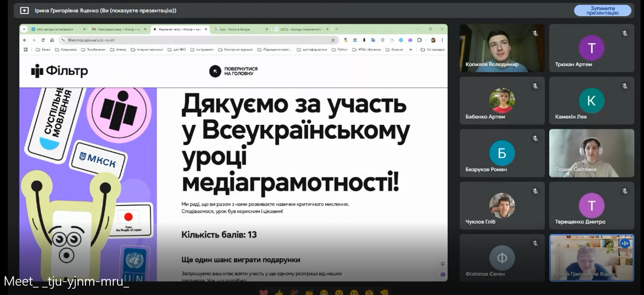The width and height of the screenshot is (644, 295).
Task: Click muted mic on Філіппов Євген tile
Action: (x=535, y=243)
